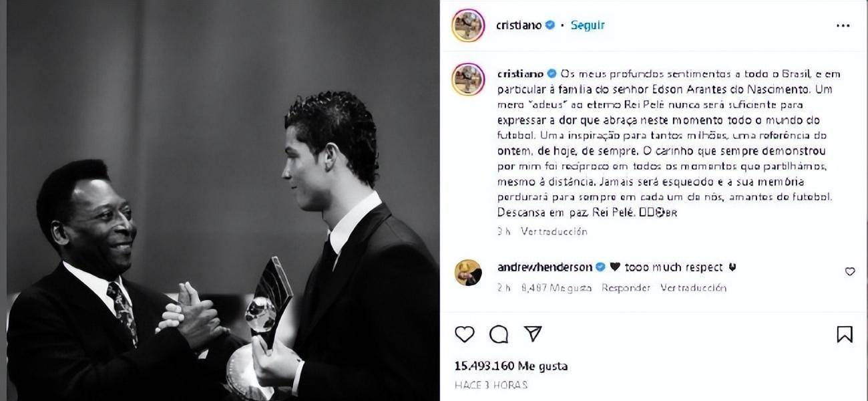
Task: Click cristiano's avatar beside the caption
Action: (468, 80)
